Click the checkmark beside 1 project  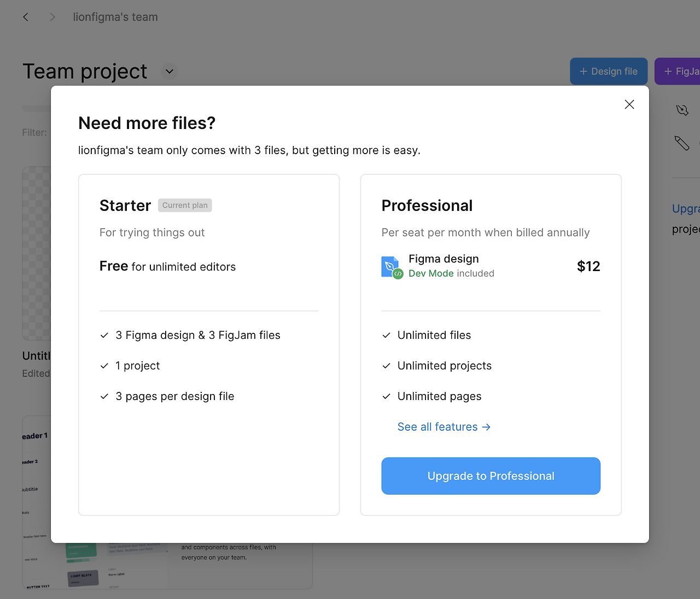click(104, 366)
